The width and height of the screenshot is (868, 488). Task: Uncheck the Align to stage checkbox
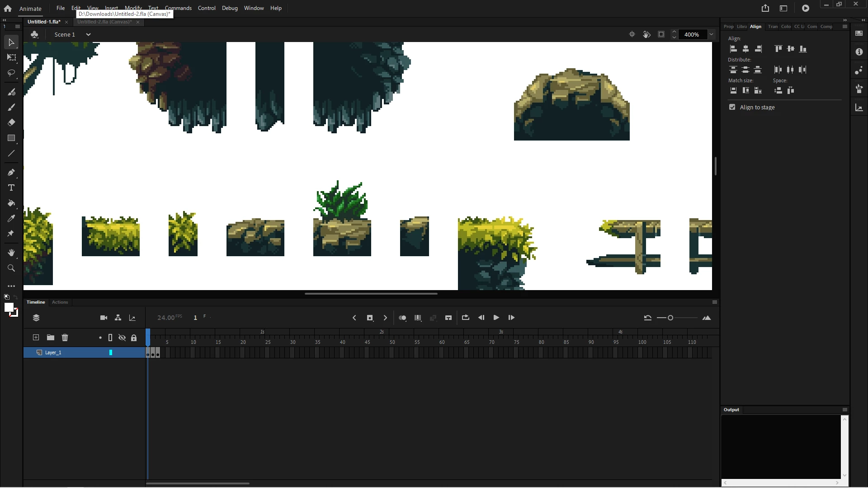pos(732,107)
